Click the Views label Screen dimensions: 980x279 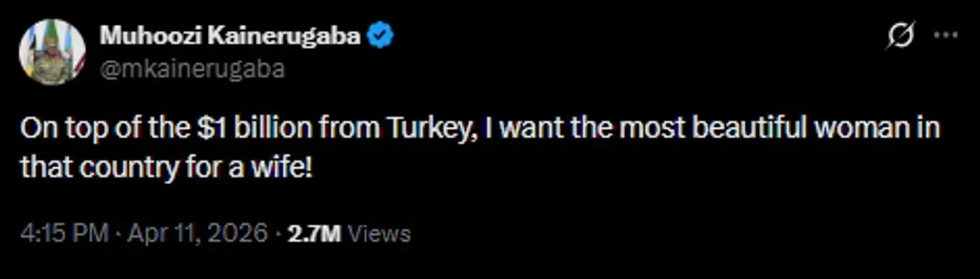coord(379,233)
